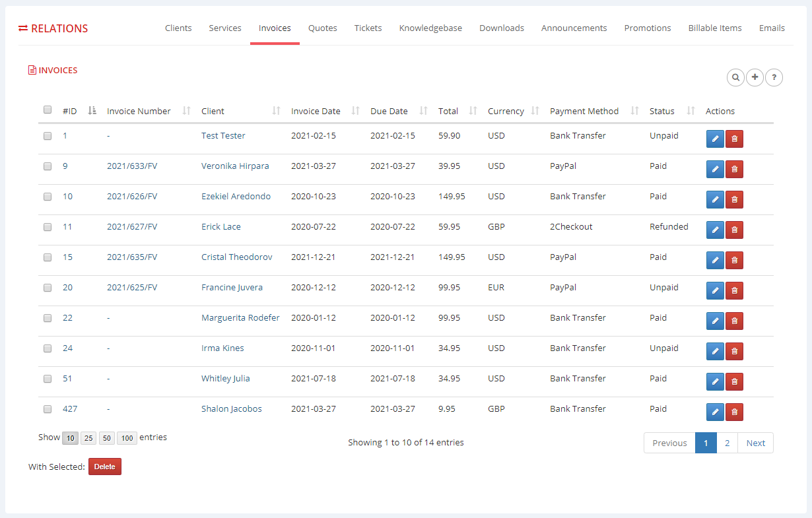Screen dimensions: 812x518
Task: Click the RELATIONS logo icon
Action: coord(23,28)
